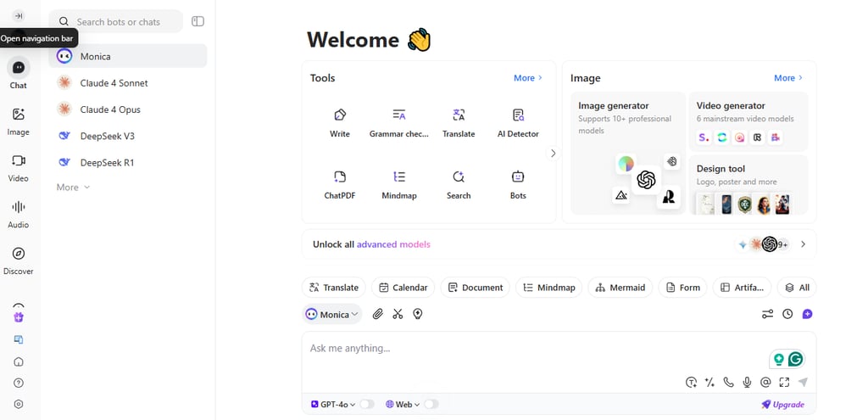Click the Mindmap quick action chip
The width and height of the screenshot is (868, 420).
point(548,288)
